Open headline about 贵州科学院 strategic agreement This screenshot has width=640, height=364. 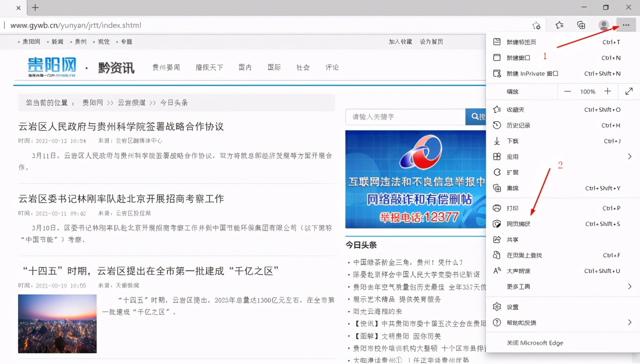121,126
